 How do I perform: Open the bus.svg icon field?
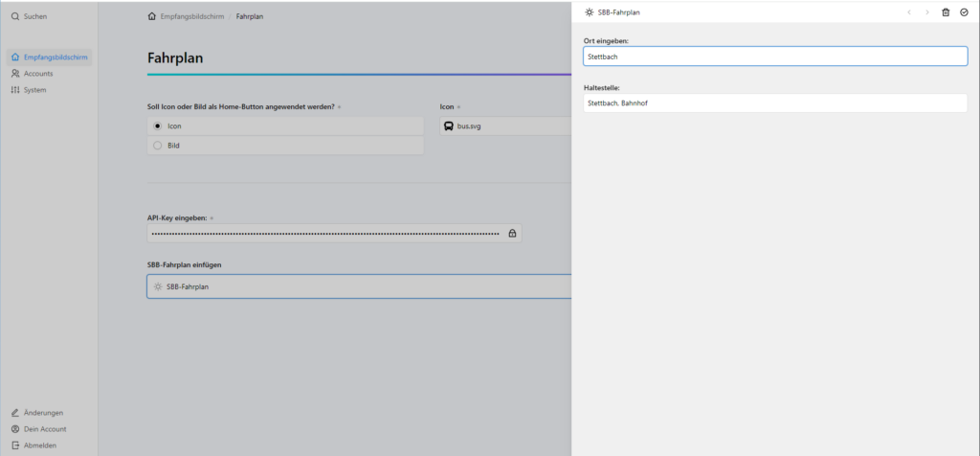(505, 125)
